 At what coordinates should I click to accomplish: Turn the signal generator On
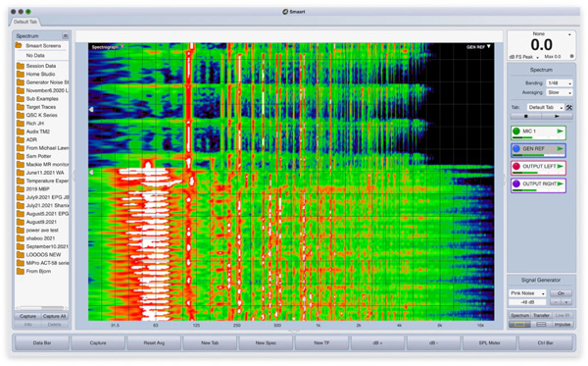point(561,293)
